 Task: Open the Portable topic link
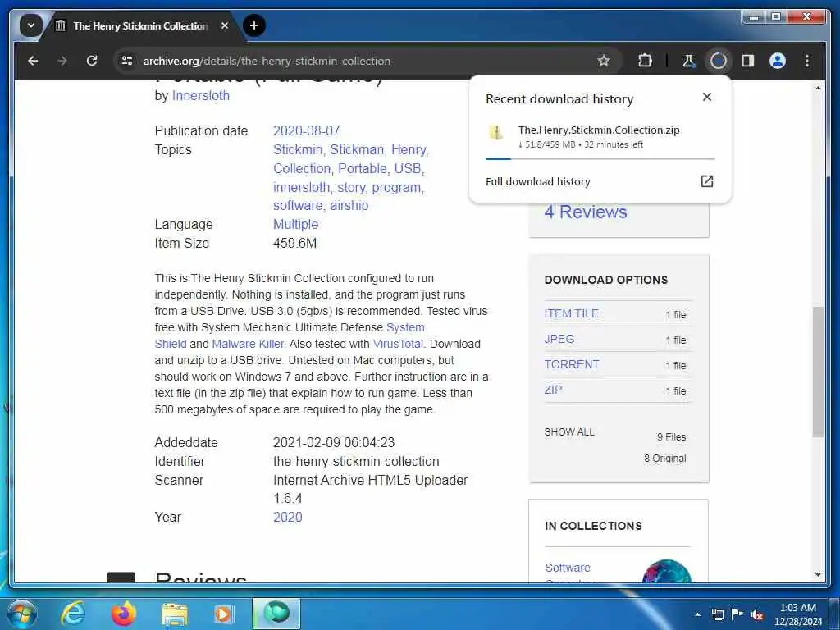pos(363,168)
